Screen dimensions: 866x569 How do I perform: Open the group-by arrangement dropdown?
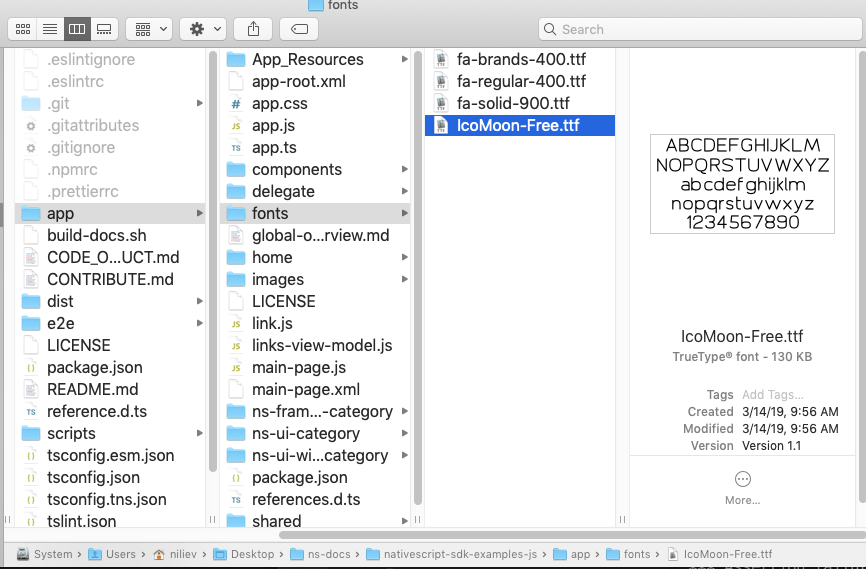coord(149,29)
